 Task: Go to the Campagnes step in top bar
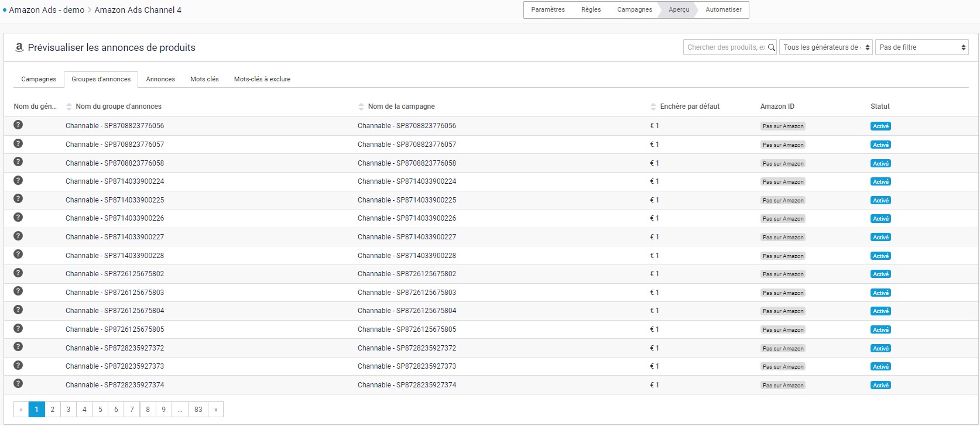coord(635,9)
